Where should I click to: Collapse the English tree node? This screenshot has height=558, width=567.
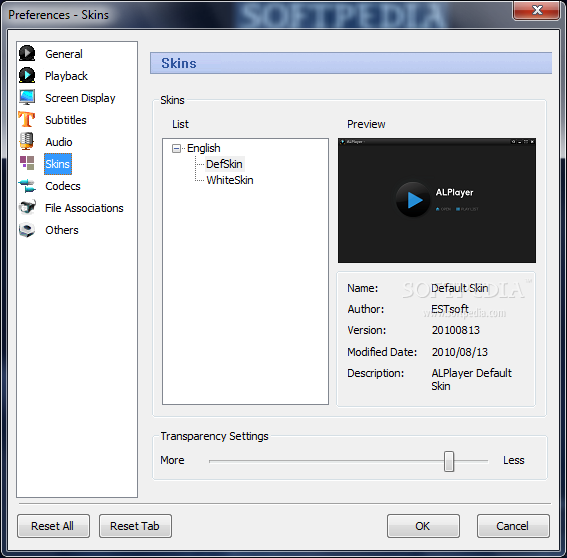tap(176, 148)
